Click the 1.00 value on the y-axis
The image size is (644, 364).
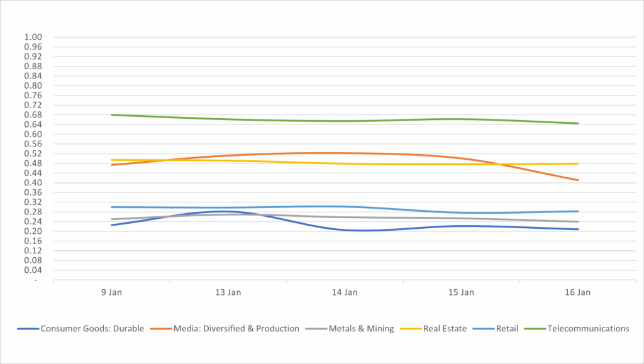pos(33,37)
